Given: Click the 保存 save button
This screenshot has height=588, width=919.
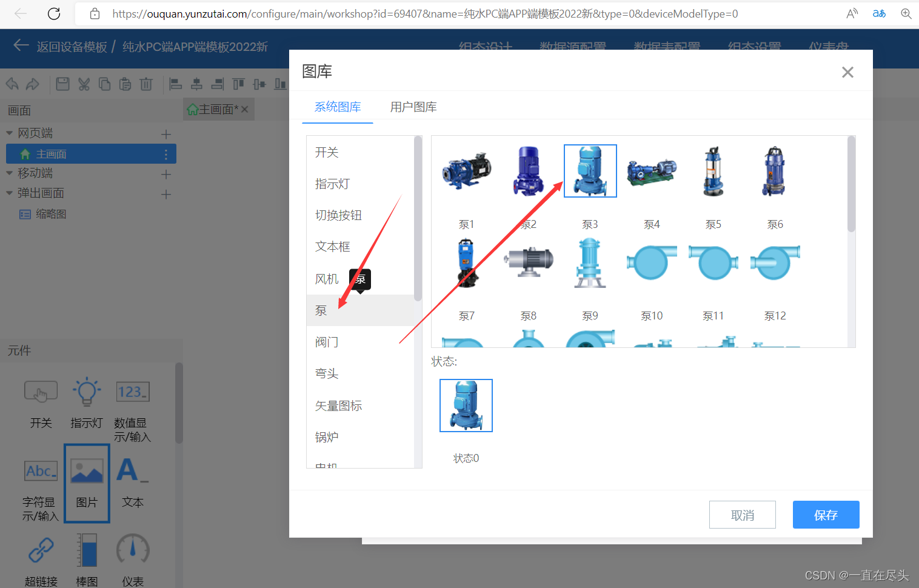Looking at the screenshot, I should coord(826,514).
